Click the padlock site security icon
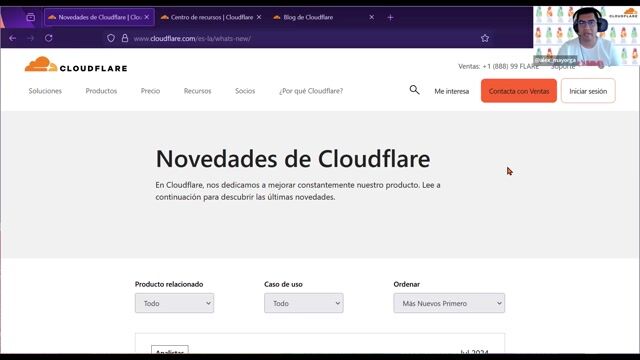640x360 pixels. (x=125, y=38)
